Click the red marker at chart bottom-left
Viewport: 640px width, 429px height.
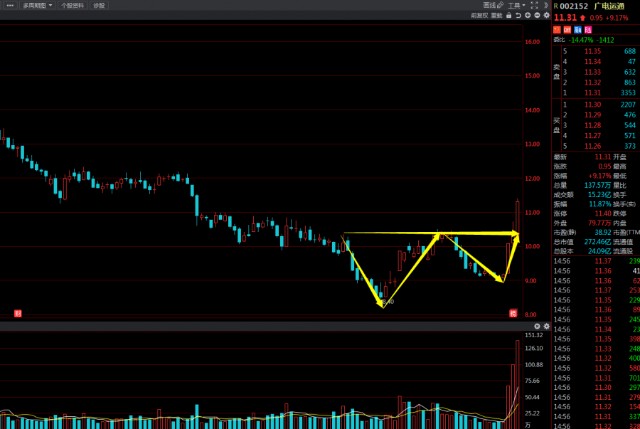click(17, 314)
